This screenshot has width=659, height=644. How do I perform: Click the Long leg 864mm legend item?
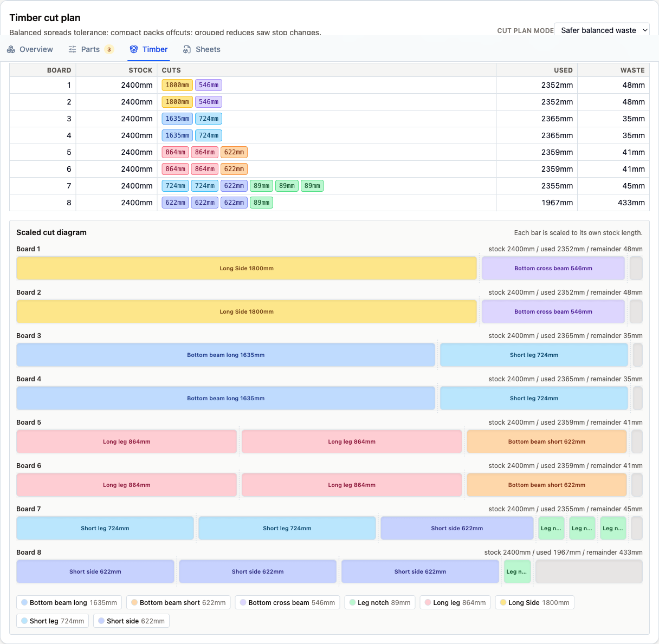455,602
